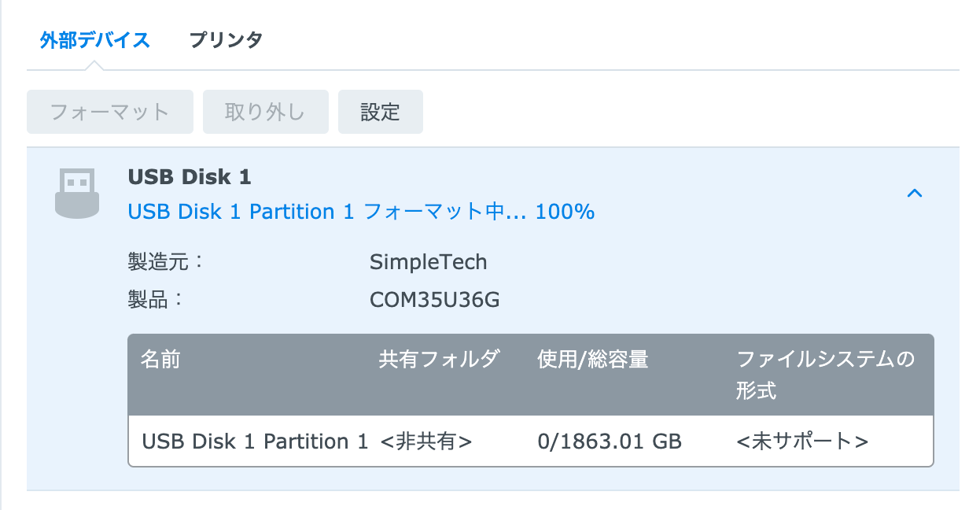Click the 0/1863.01 GB capacity cell
This screenshot has height=510, width=980.
(x=610, y=442)
